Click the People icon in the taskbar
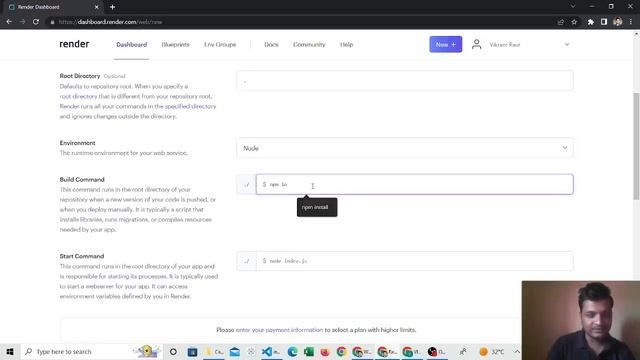 point(462,351)
